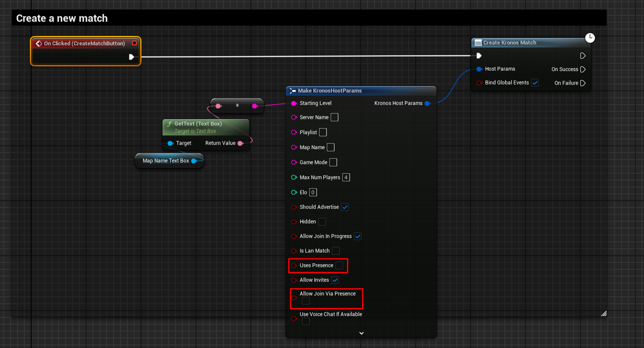Click the On Failure exec pin
The width and height of the screenshot is (644, 348).
tap(582, 83)
